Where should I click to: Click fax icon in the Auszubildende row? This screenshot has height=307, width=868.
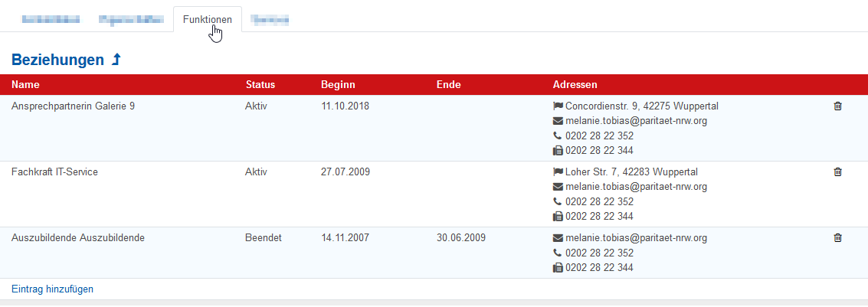(x=558, y=268)
